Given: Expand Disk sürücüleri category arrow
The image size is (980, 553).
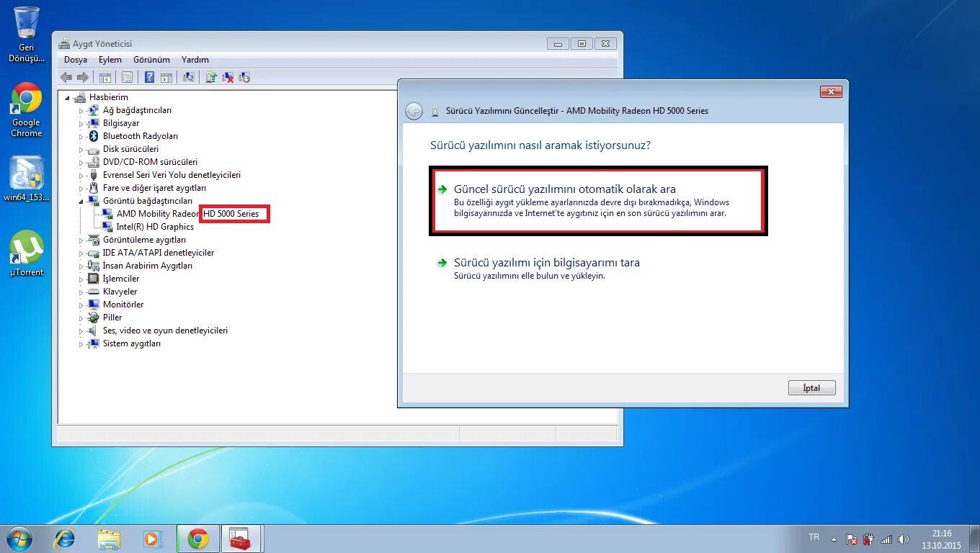Looking at the screenshot, I should (81, 150).
